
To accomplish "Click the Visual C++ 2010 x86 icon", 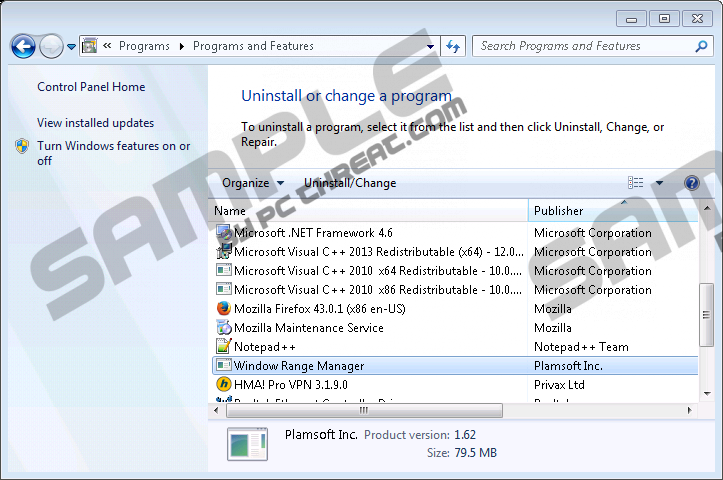I will (224, 289).
